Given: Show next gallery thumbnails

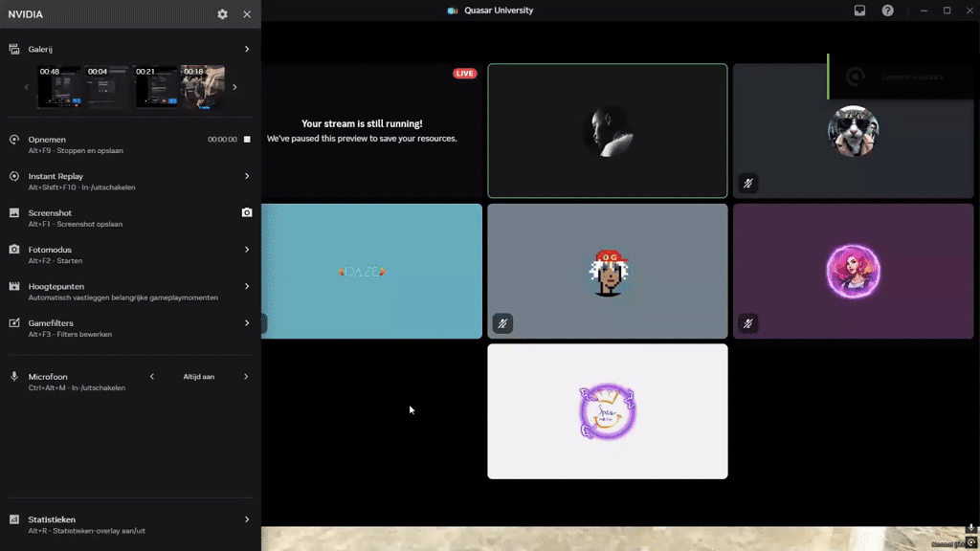Looking at the screenshot, I should [235, 87].
